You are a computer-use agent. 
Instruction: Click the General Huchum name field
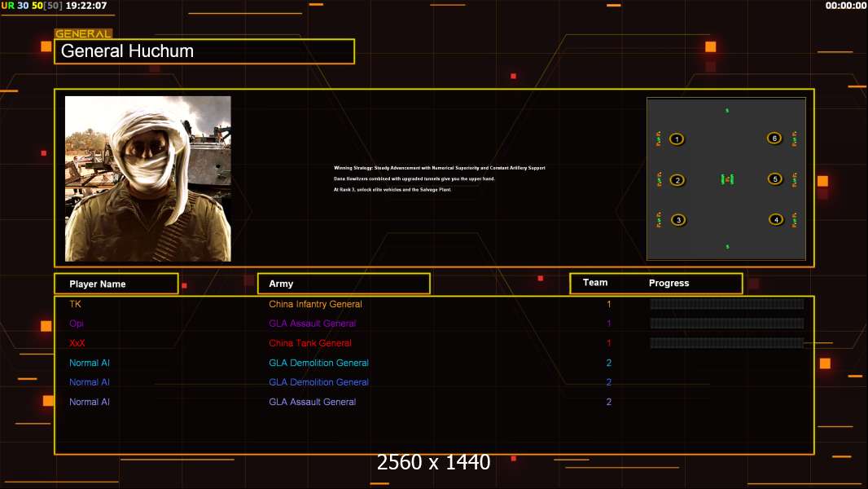204,51
